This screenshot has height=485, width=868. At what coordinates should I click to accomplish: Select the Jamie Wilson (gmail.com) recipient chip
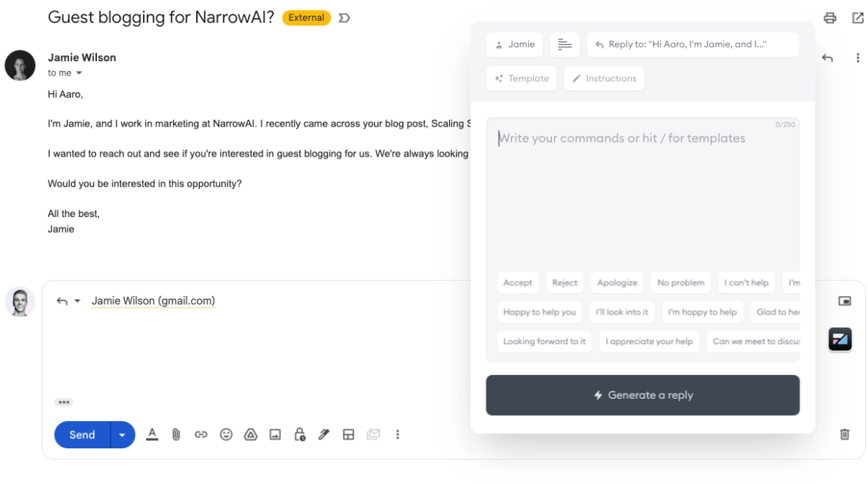tap(153, 301)
